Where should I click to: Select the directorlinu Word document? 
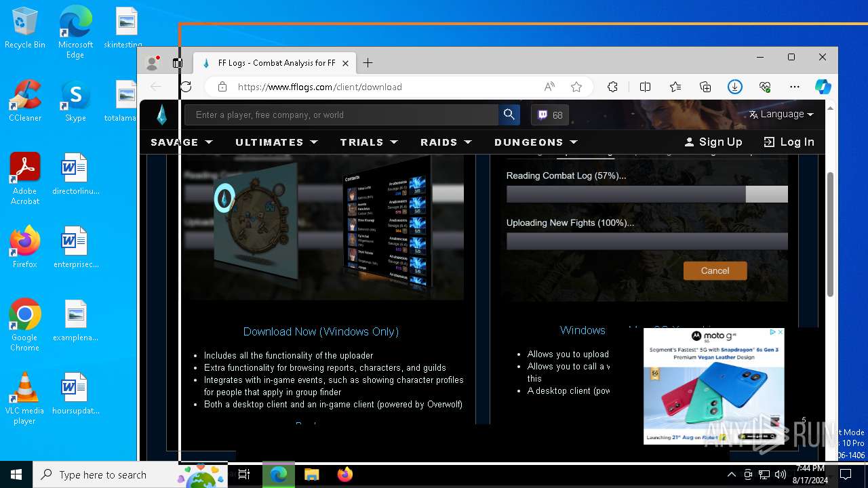point(75,174)
